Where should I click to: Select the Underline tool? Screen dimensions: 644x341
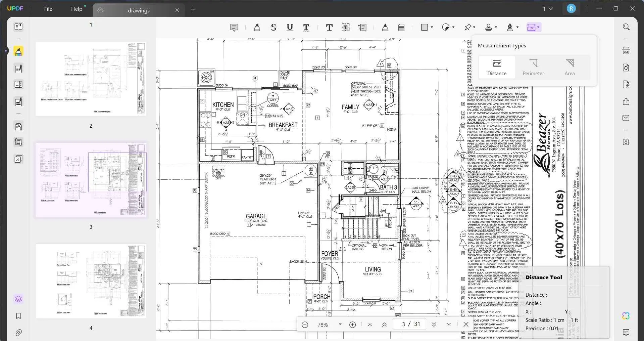click(x=290, y=28)
